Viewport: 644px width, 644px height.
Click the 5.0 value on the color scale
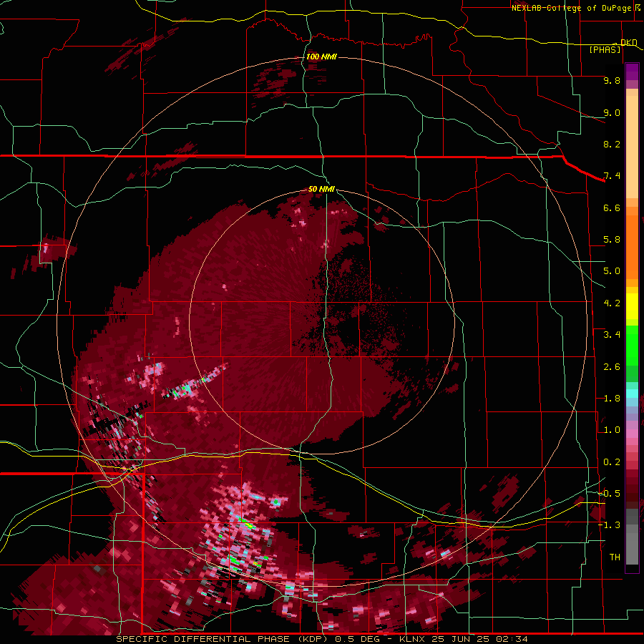(x=612, y=271)
